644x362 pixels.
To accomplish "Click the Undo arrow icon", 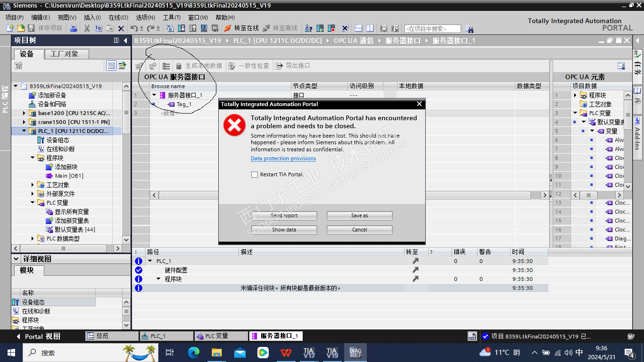I will pyautogui.click(x=134, y=28).
